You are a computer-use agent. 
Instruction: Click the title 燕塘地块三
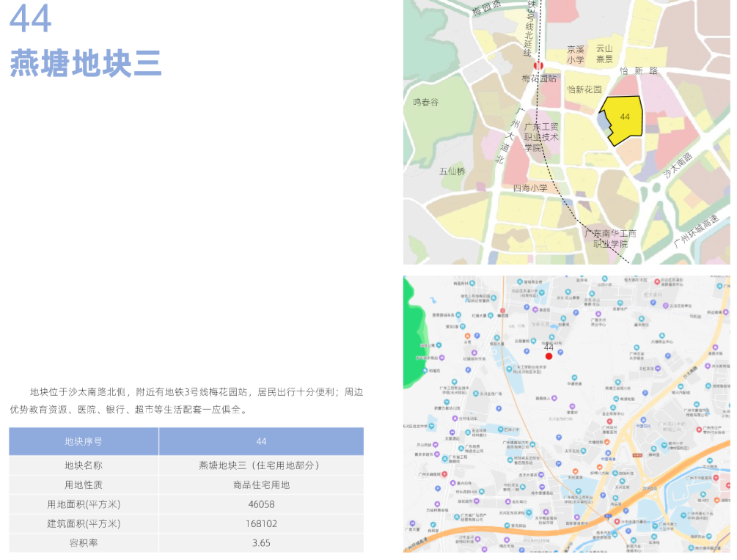pos(86,64)
